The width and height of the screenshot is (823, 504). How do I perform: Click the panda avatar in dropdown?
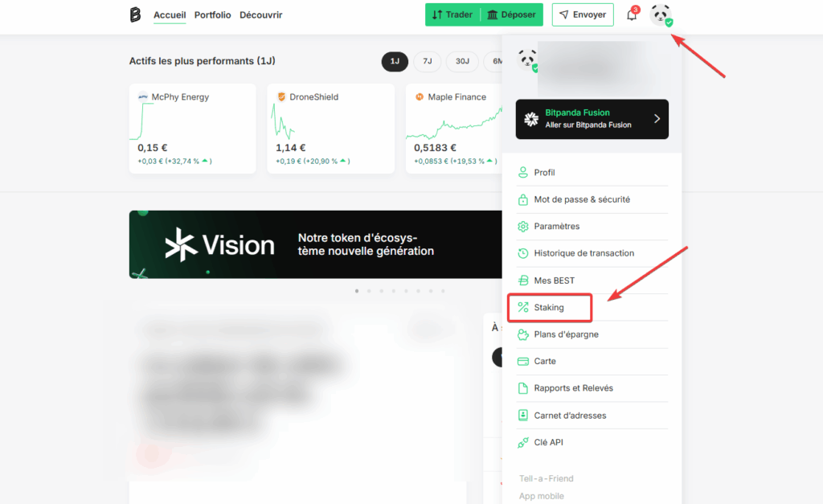(x=527, y=59)
